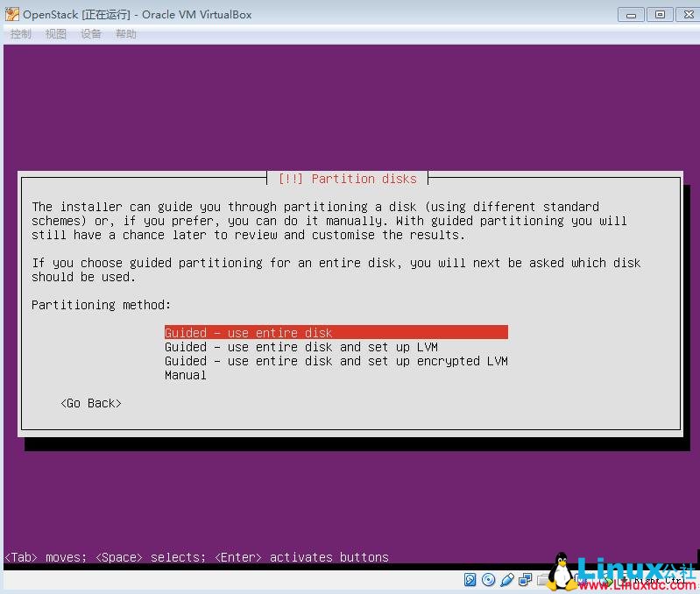Open the 帮助 menu

(x=126, y=34)
